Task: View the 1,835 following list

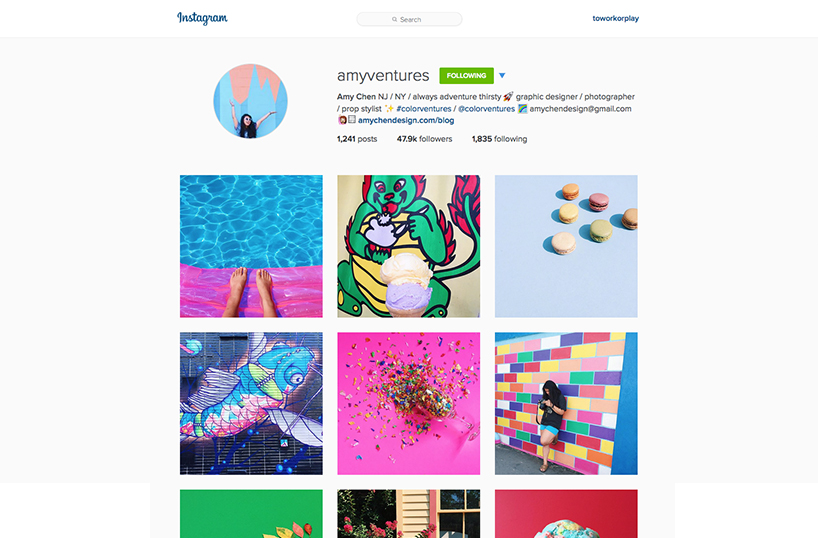Action: pos(499,139)
